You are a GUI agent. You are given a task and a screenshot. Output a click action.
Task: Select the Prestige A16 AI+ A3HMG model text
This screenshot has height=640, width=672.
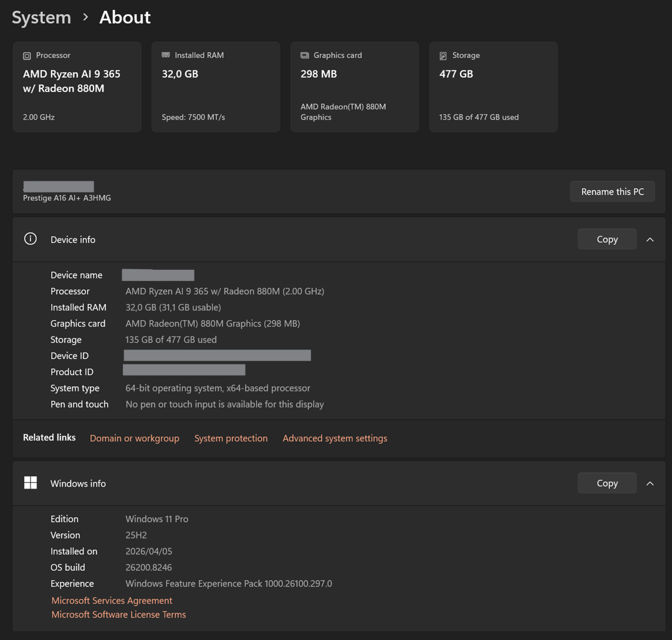67,198
